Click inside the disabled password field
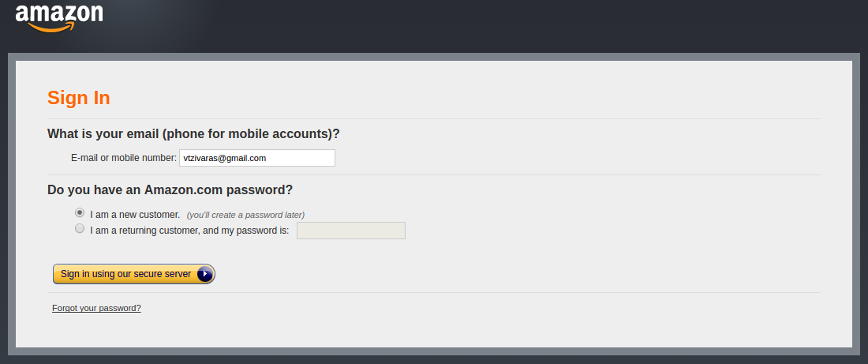Viewport: 868px width, 364px height. click(x=351, y=231)
